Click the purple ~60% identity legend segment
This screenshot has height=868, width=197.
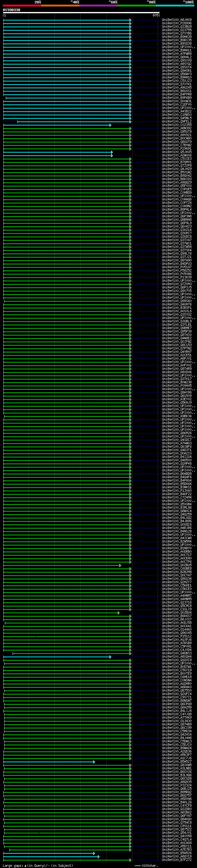tap(99, 6)
